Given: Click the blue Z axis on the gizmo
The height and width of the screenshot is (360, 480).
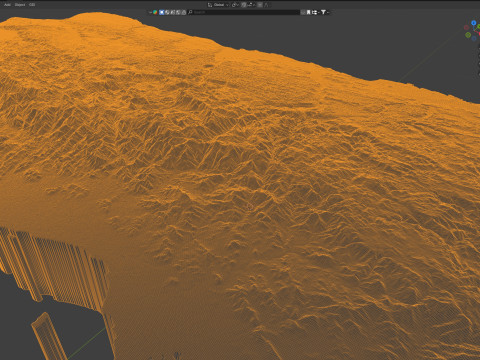Looking at the screenshot, I should (x=474, y=23).
